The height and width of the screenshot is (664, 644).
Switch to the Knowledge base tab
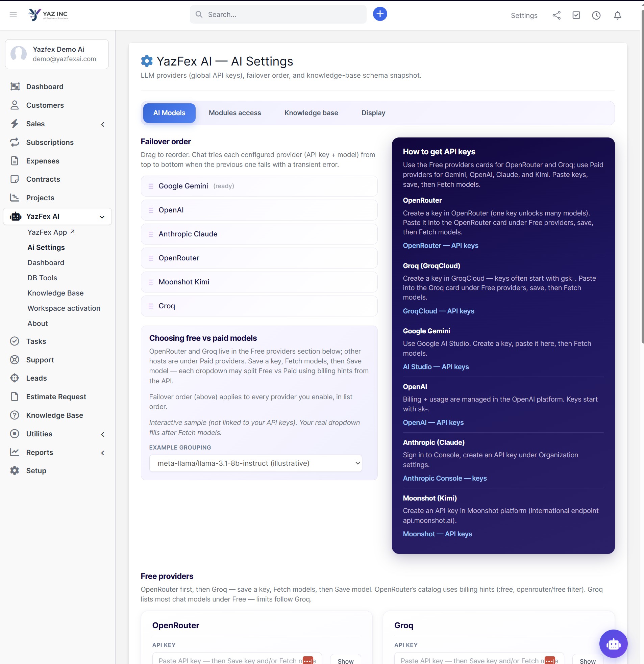[311, 113]
